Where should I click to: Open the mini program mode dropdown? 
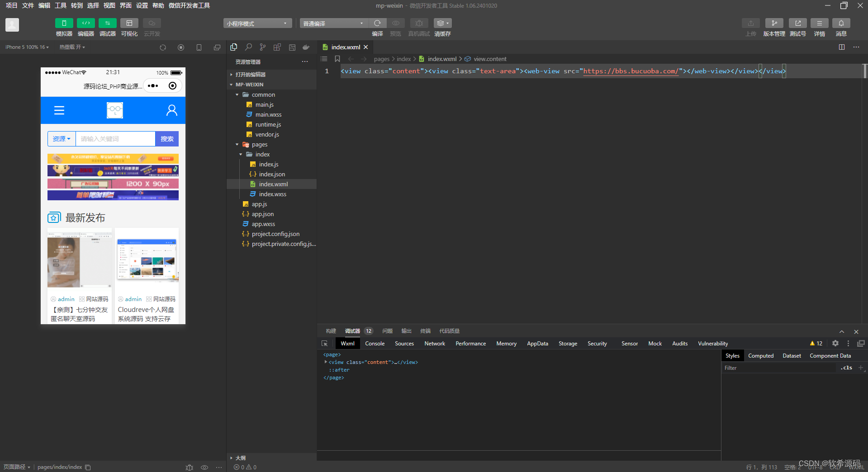[257, 24]
